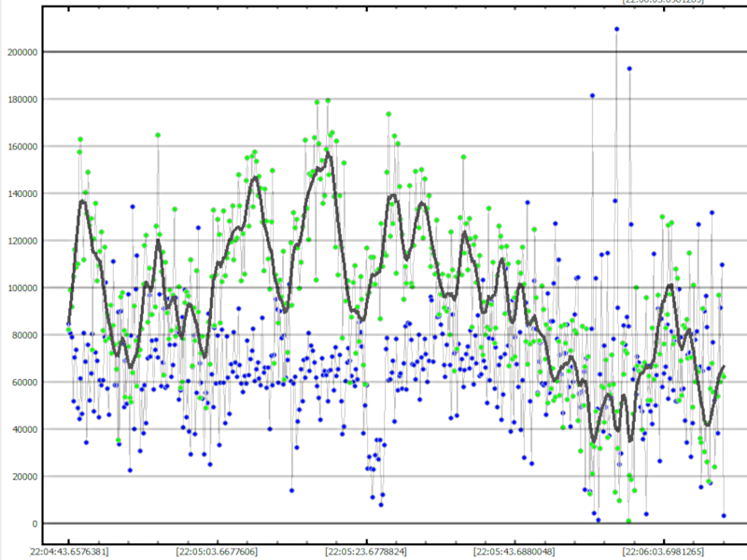Click the green point near 165000 before 22:05:03

(158, 135)
